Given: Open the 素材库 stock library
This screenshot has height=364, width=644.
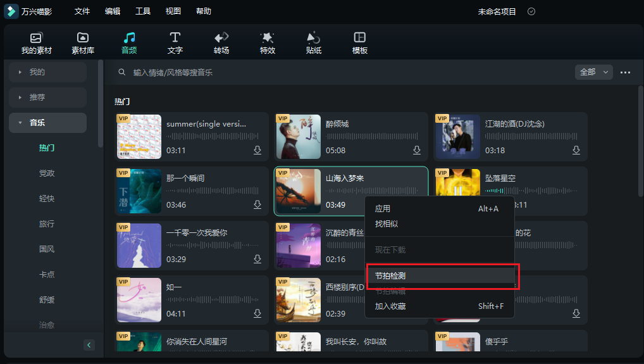Looking at the screenshot, I should pos(82,44).
